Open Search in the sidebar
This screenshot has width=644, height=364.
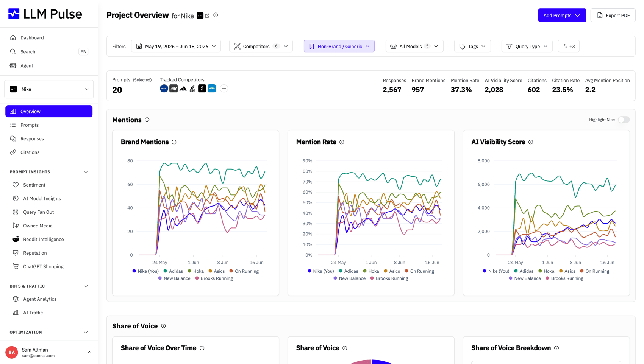point(49,52)
